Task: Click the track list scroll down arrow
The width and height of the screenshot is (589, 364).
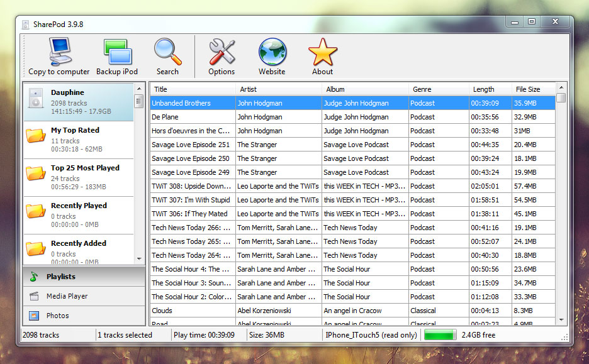Action: tap(561, 320)
